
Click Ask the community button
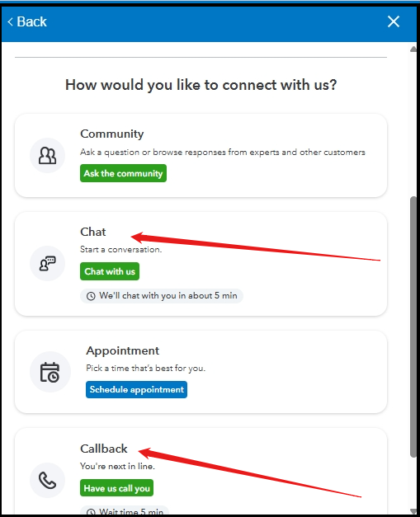123,173
